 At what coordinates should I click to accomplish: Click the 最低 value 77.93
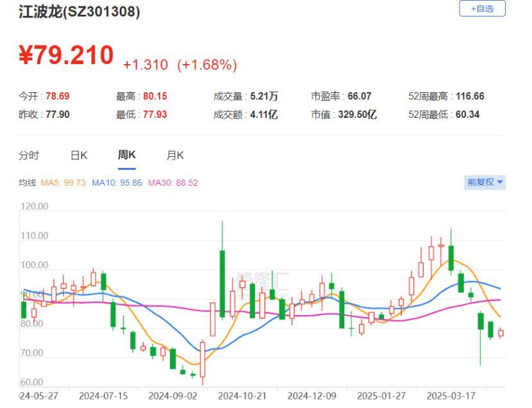(155, 114)
